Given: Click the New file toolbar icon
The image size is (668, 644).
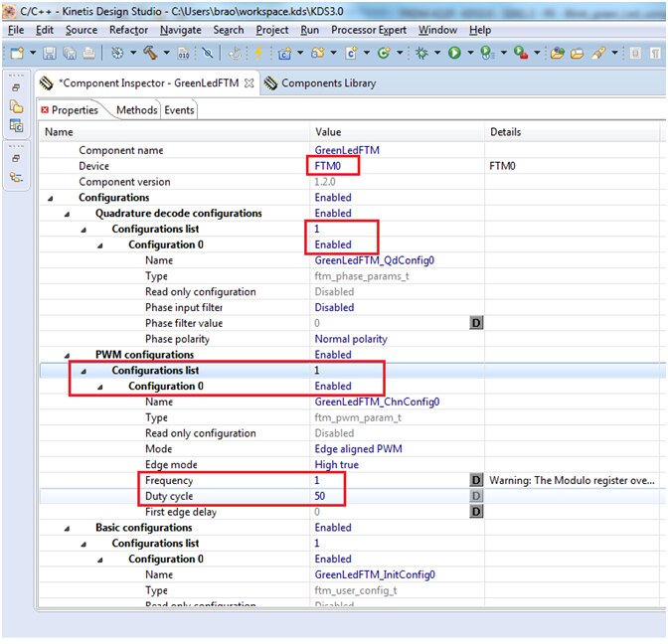Looking at the screenshot, I should (17, 53).
